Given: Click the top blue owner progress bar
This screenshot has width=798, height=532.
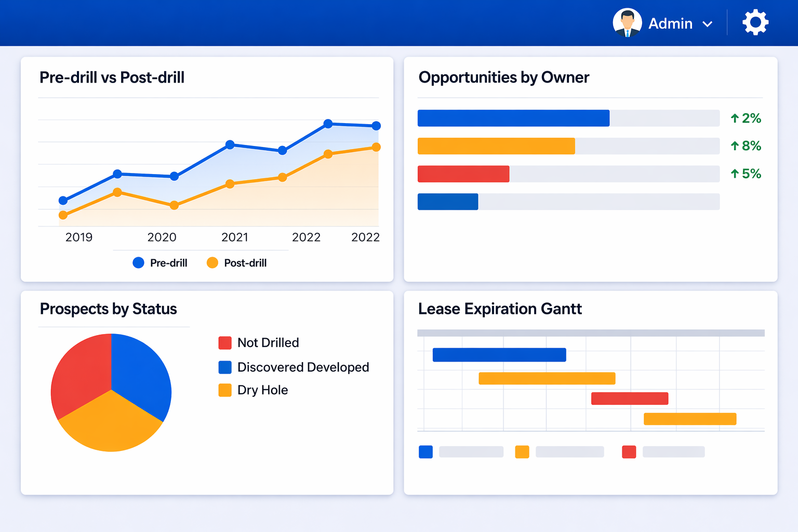Looking at the screenshot, I should 513,118.
